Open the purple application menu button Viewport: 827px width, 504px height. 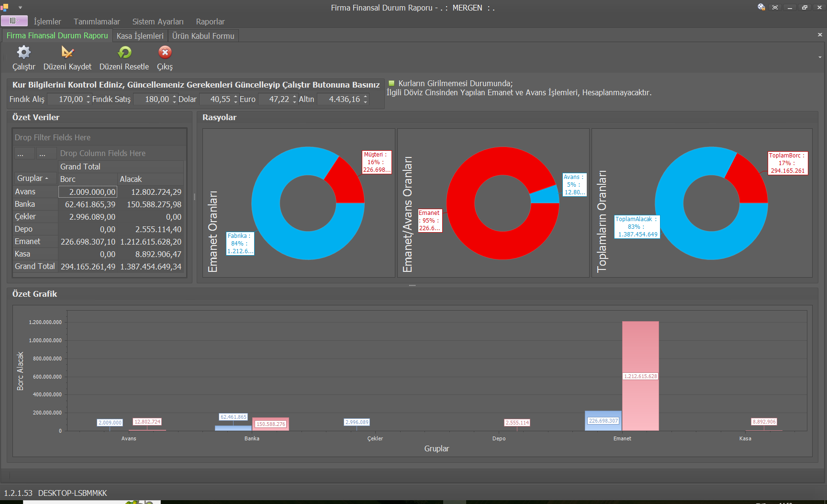click(x=14, y=21)
